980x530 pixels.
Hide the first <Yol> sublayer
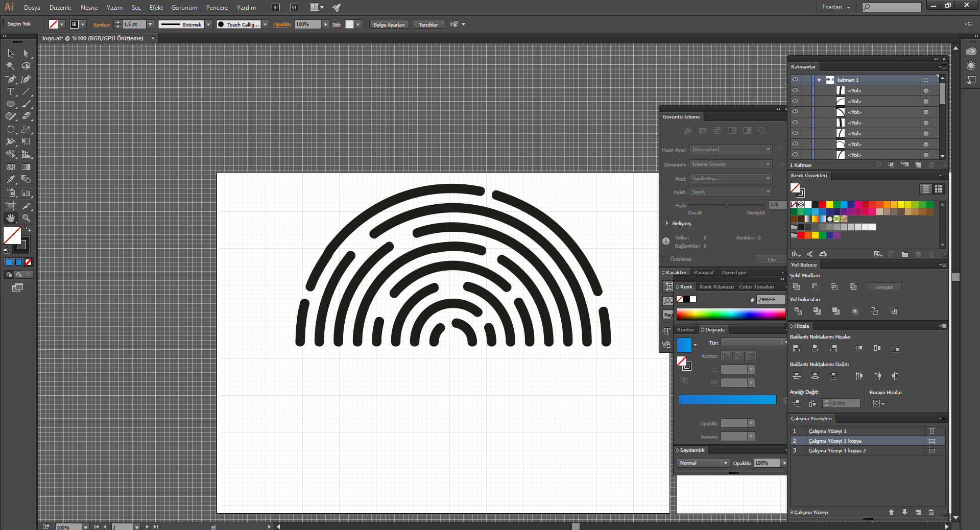(795, 90)
